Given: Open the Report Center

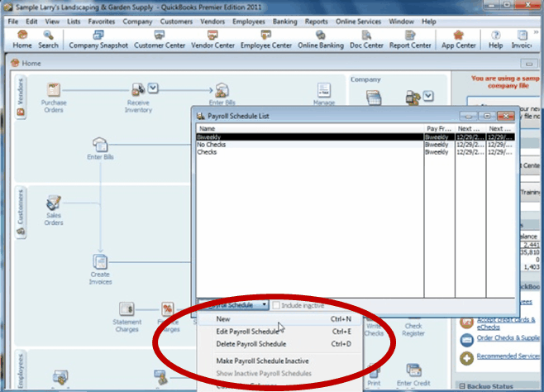Looking at the screenshot, I should [410, 39].
